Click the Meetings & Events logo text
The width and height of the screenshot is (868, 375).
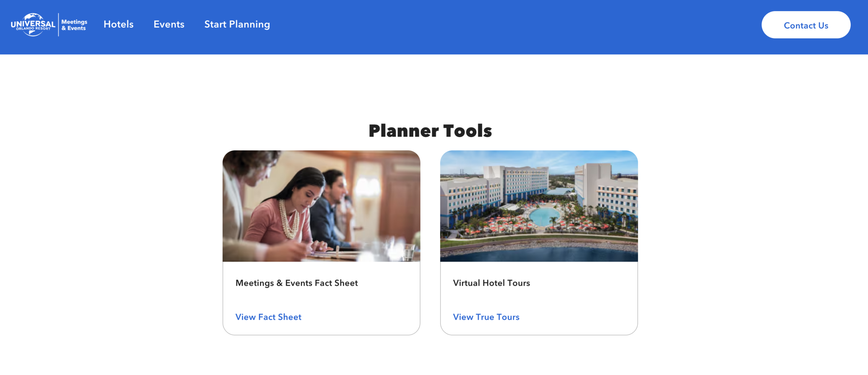point(74,25)
